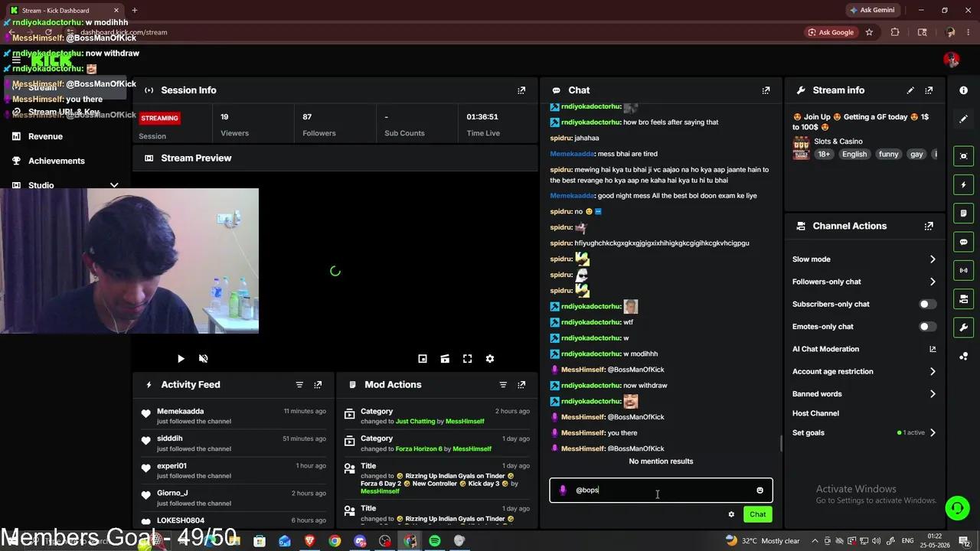
Task: Send message with Chat button
Action: click(757, 514)
